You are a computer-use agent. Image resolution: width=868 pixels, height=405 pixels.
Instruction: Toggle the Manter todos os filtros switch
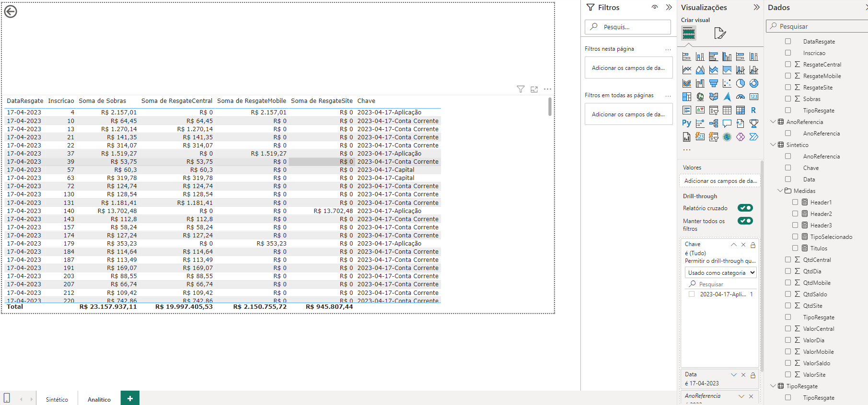[x=745, y=221]
